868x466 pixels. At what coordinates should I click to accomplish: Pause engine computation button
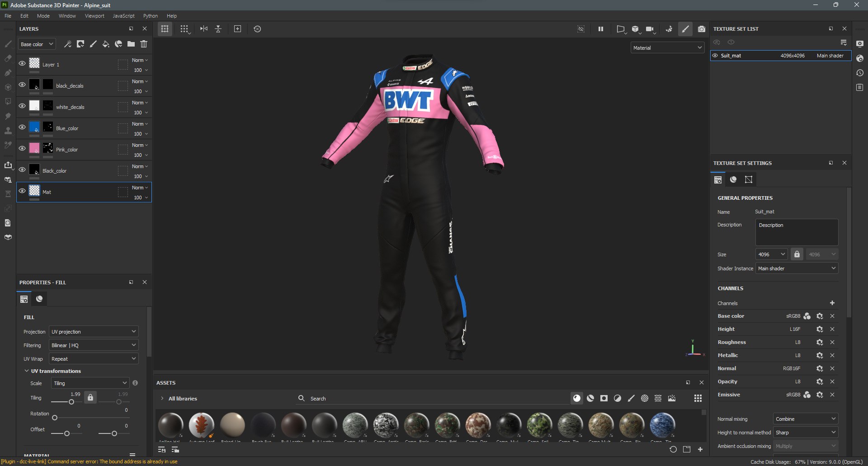(x=601, y=29)
